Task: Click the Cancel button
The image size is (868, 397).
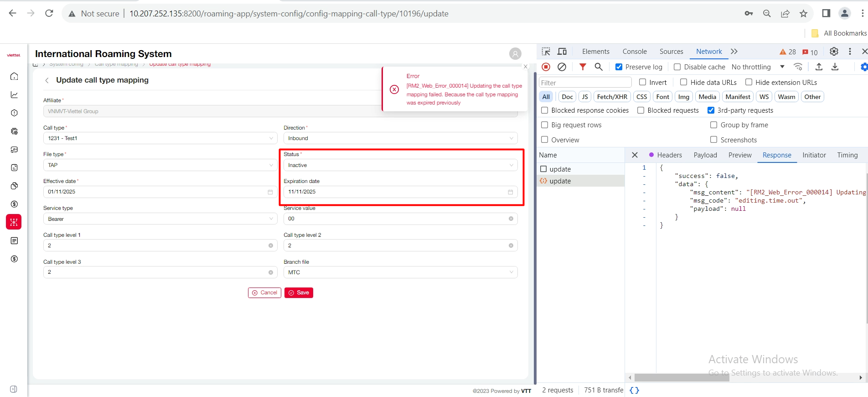Action: 264,293
